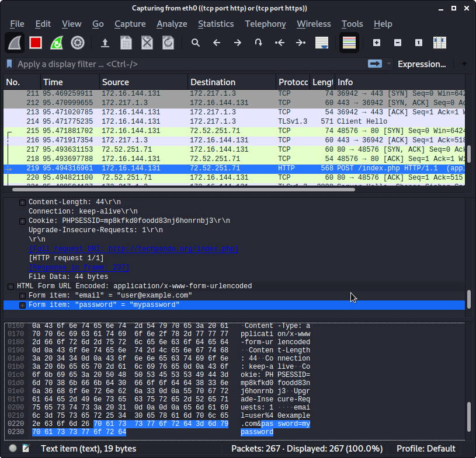This screenshot has width=476, height=458.
Task: Open the Expression builder
Action: [422, 64]
